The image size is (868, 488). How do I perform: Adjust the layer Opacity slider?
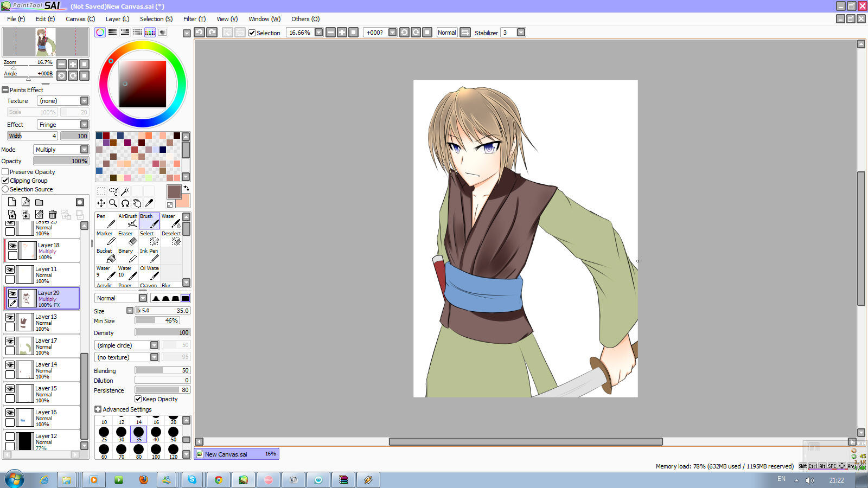61,161
